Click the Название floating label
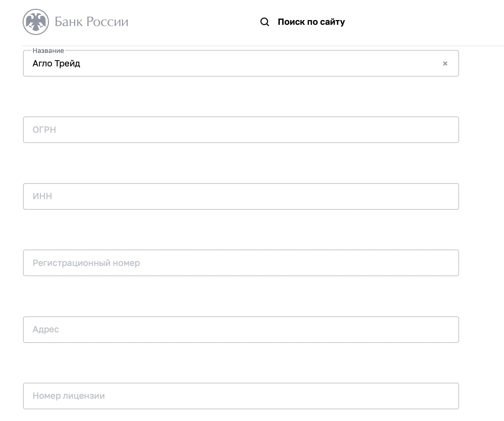Image resolution: width=504 pixels, height=421 pixels. point(48,51)
